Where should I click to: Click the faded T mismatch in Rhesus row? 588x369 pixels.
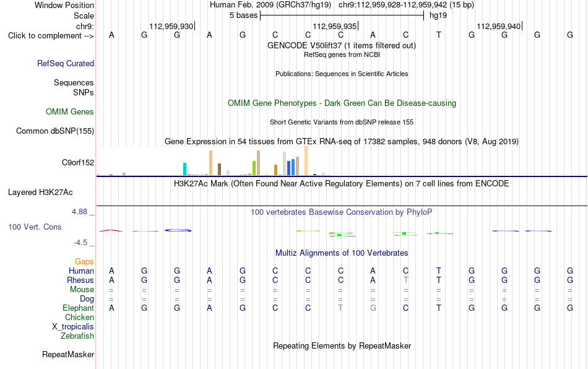[406, 280]
